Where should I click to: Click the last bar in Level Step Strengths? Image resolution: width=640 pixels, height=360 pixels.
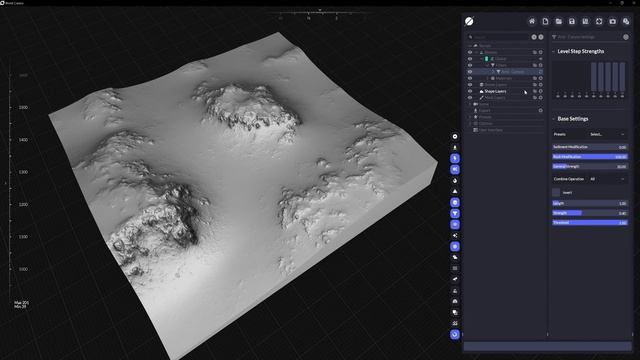[x=622, y=77]
